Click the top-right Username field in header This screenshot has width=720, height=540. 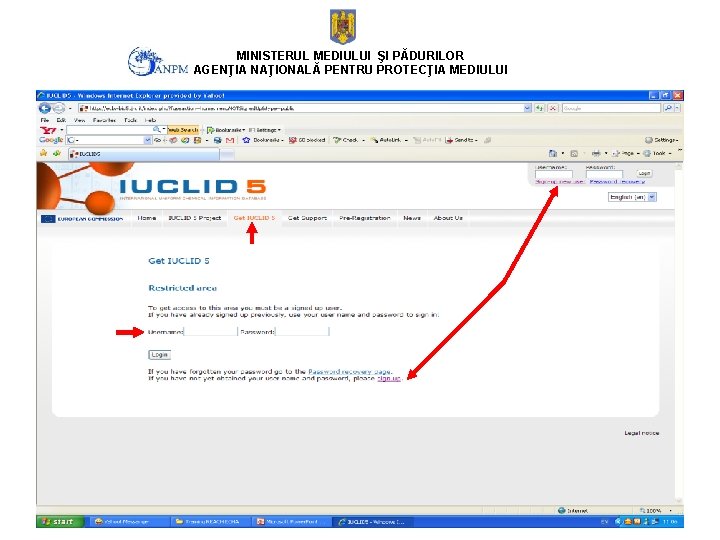pos(554,174)
